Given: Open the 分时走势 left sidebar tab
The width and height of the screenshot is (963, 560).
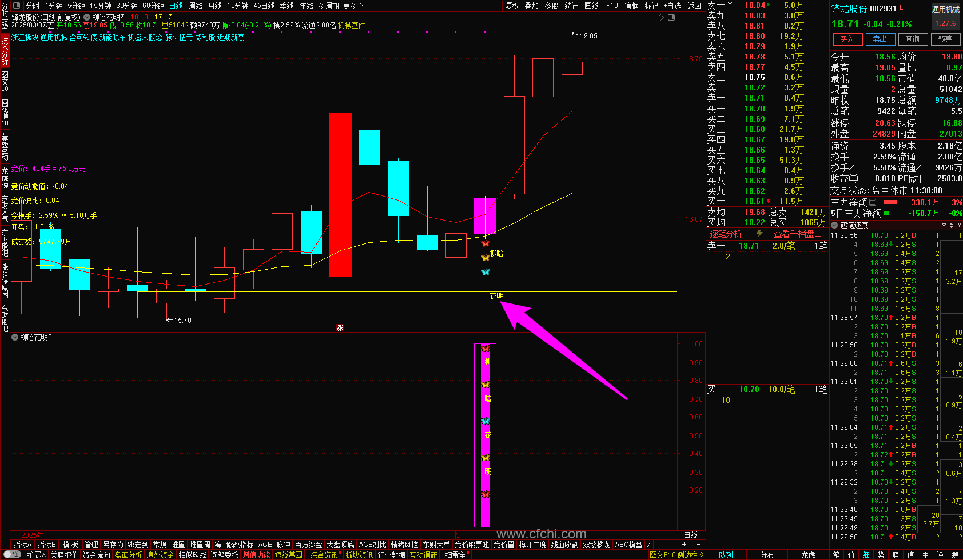Looking at the screenshot, I should pos(5,16).
